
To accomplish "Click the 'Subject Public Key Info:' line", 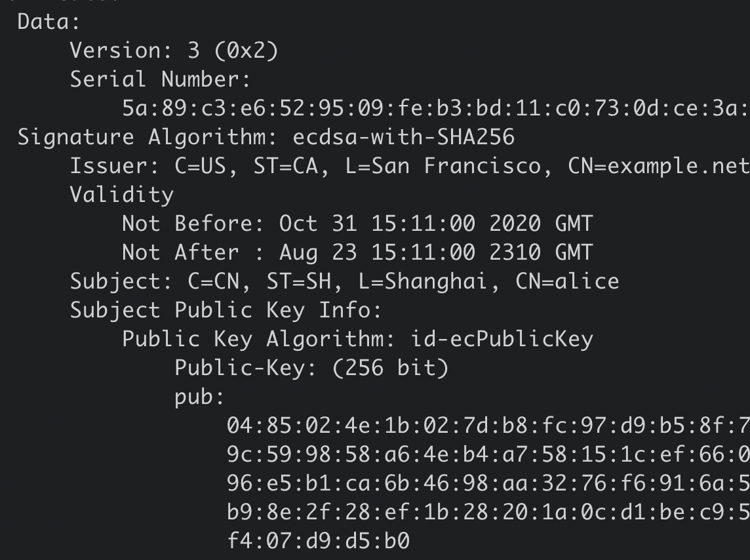I will click(226, 310).
